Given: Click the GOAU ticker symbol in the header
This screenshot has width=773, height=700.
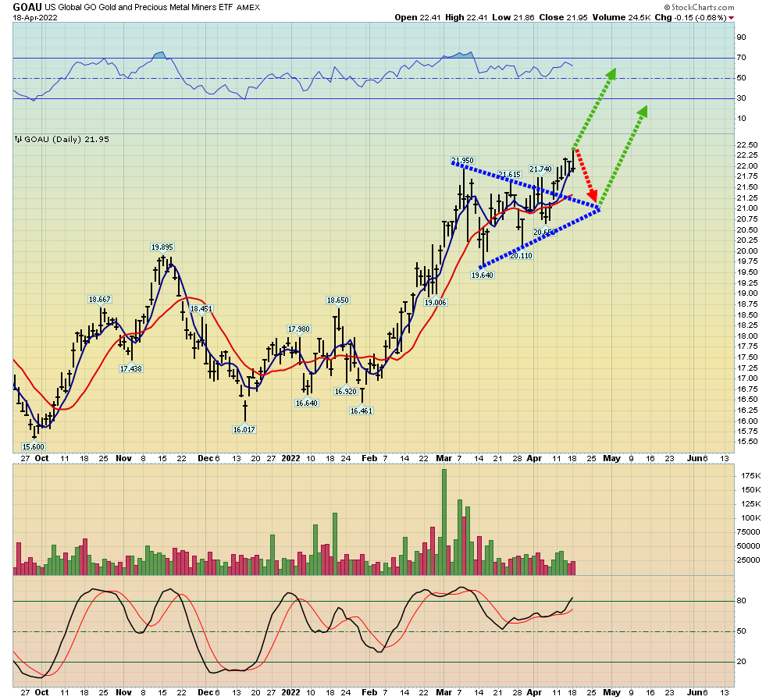Looking at the screenshot, I should (27, 7).
